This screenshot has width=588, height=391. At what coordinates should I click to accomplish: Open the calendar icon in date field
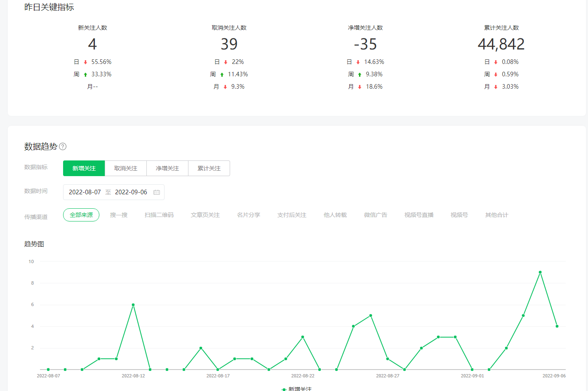point(157,192)
